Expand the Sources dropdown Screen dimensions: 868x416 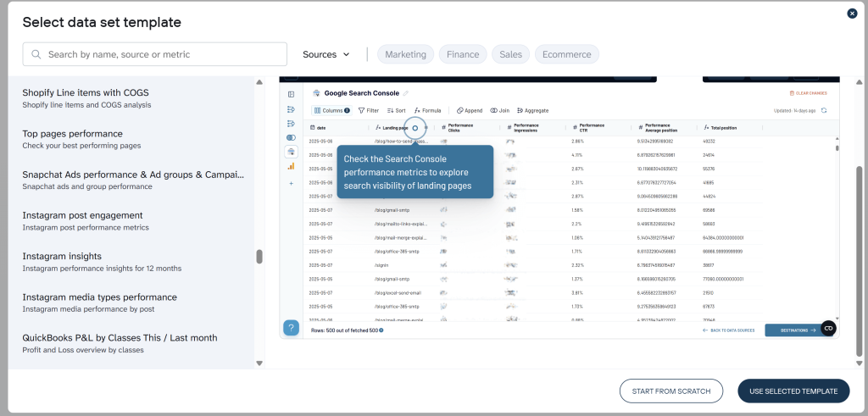point(326,54)
